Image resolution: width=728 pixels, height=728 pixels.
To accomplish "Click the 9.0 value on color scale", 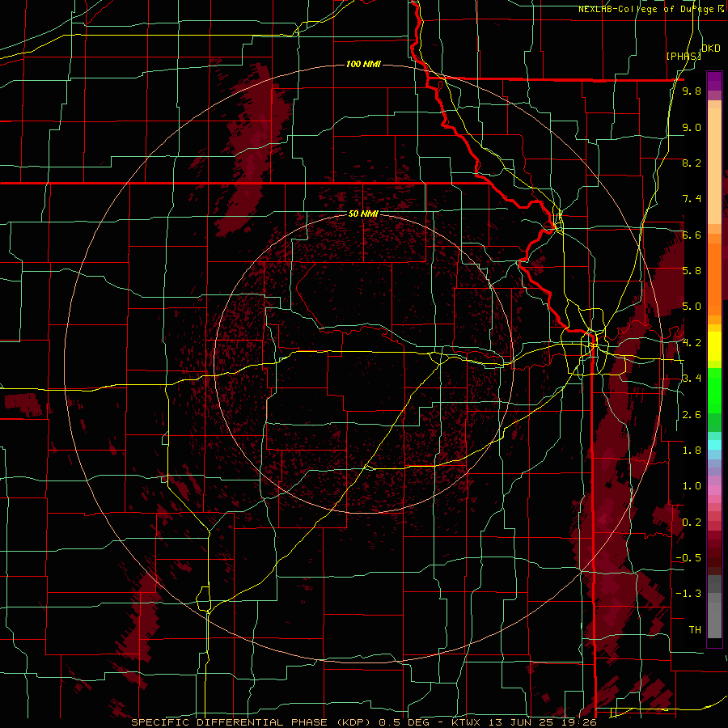I will click(x=692, y=127).
